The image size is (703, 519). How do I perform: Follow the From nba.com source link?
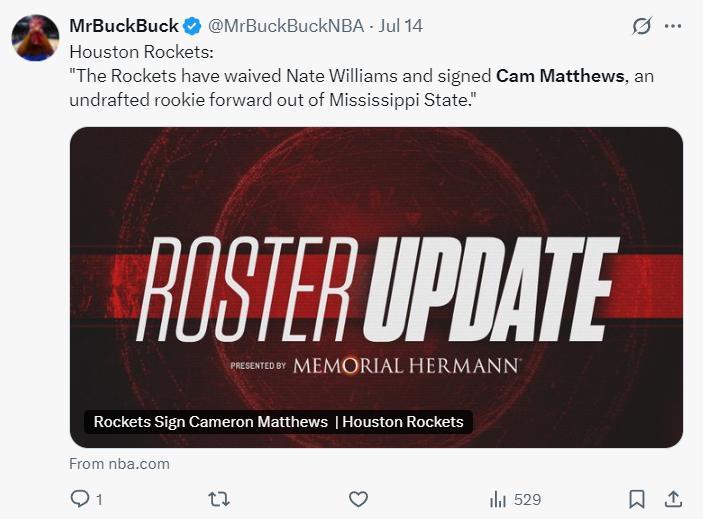point(119,464)
